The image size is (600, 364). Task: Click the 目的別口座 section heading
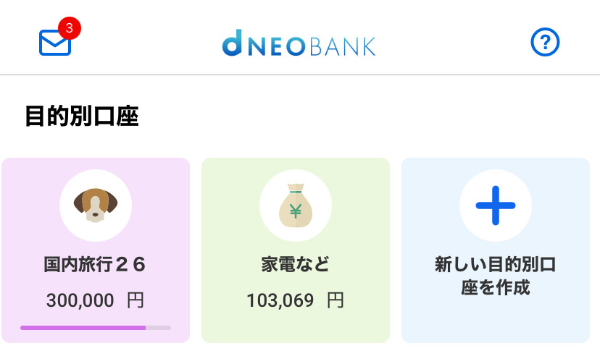coord(81,117)
